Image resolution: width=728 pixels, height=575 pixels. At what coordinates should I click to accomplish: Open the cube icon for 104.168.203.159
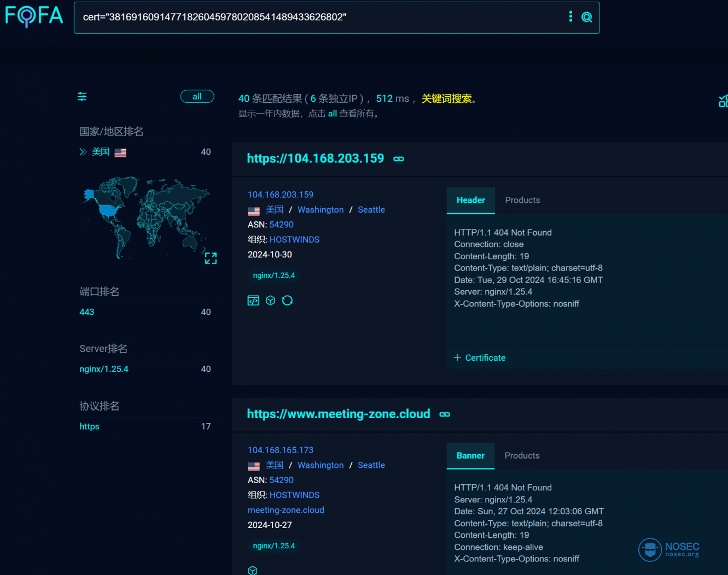click(x=270, y=301)
